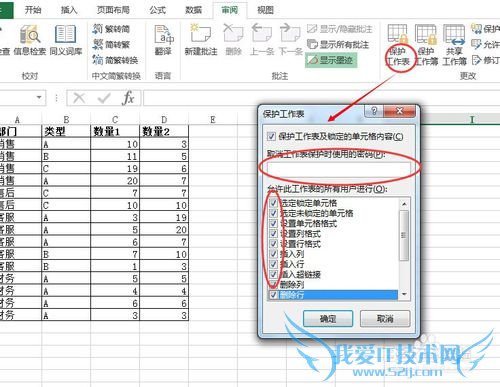Screen dimensions: 500x387
Task: Toggle 插入行 checkbox
Action: [273, 264]
